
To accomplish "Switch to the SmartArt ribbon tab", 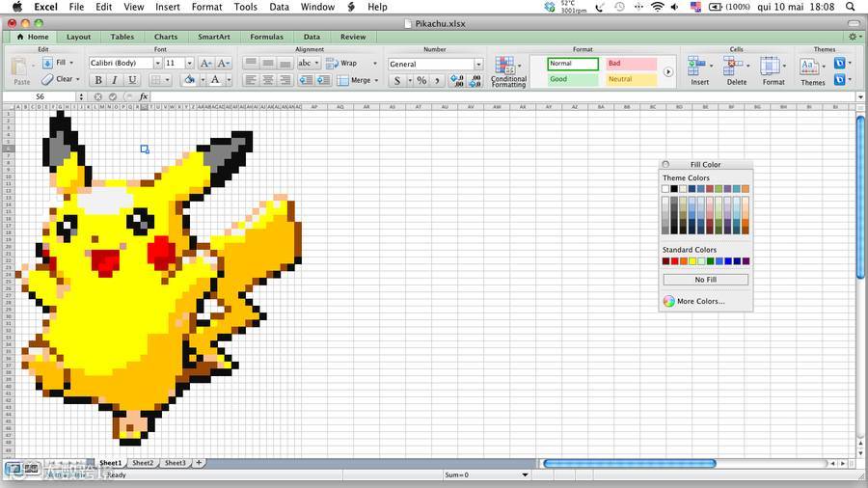I will click(214, 37).
